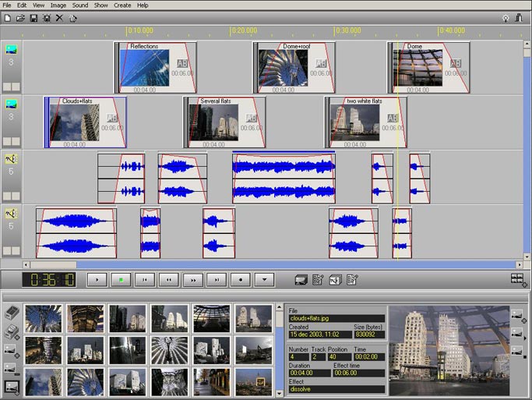
Task: Open the Create menu
Action: coord(122,5)
